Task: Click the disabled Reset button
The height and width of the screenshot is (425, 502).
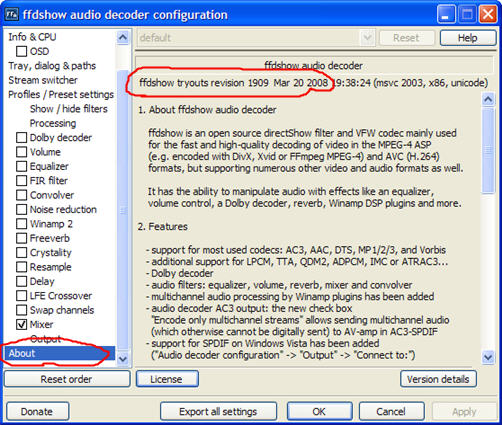Action: tap(407, 38)
